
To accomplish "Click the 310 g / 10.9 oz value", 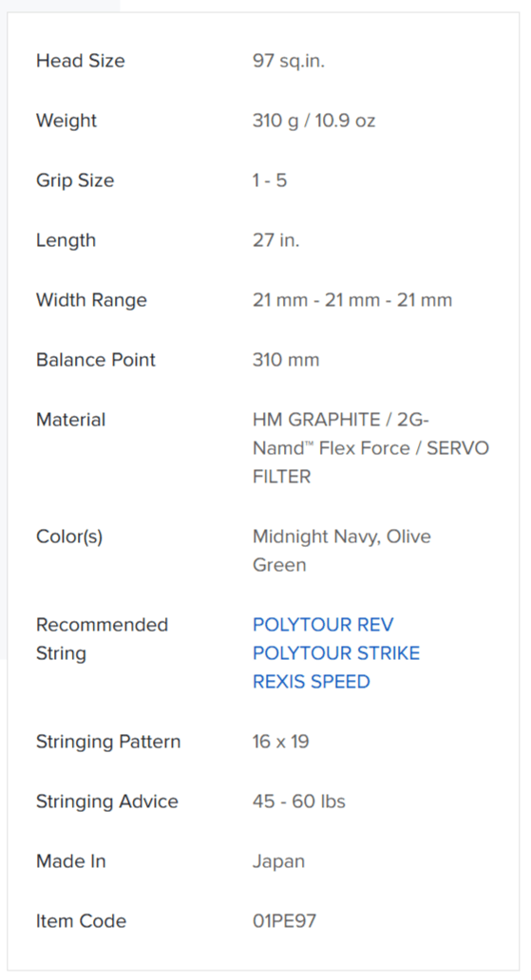I will click(x=314, y=121).
